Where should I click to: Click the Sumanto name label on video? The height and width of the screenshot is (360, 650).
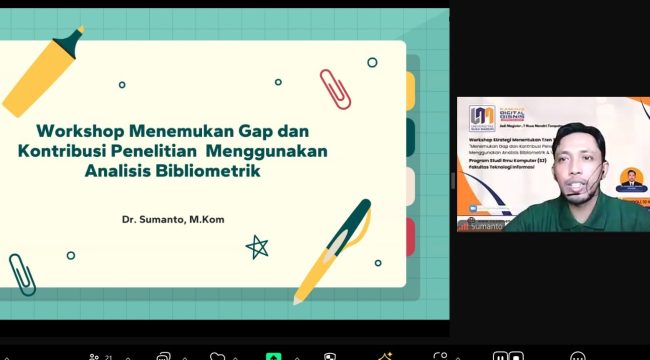coord(487,226)
